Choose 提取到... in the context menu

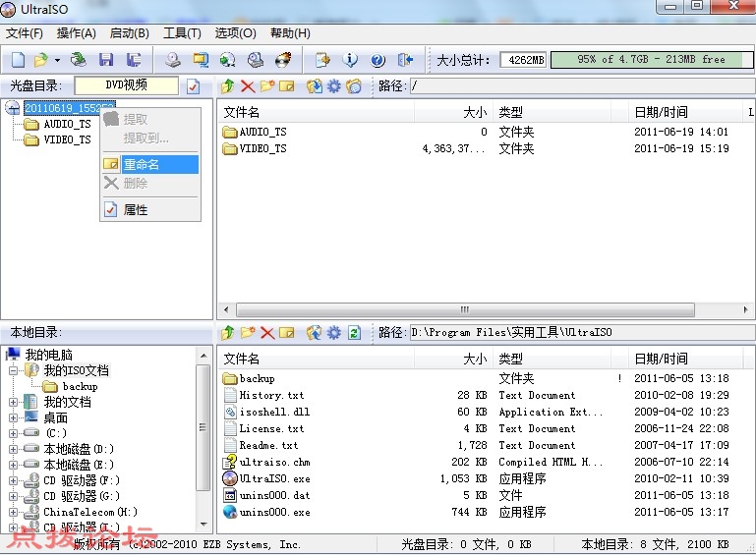coord(150,139)
